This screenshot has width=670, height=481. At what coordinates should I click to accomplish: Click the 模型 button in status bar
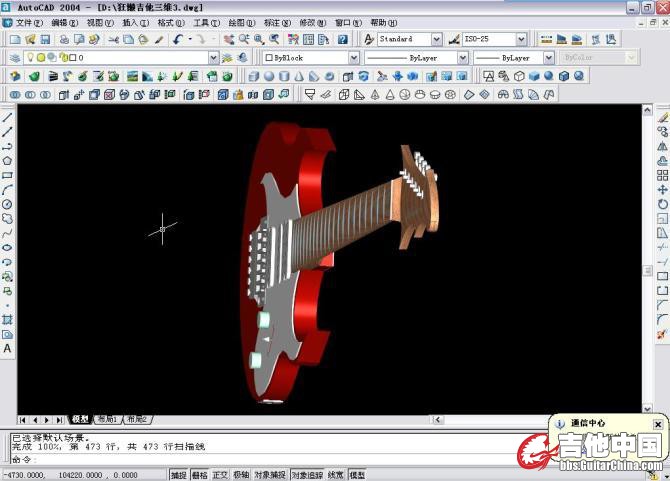click(x=357, y=475)
